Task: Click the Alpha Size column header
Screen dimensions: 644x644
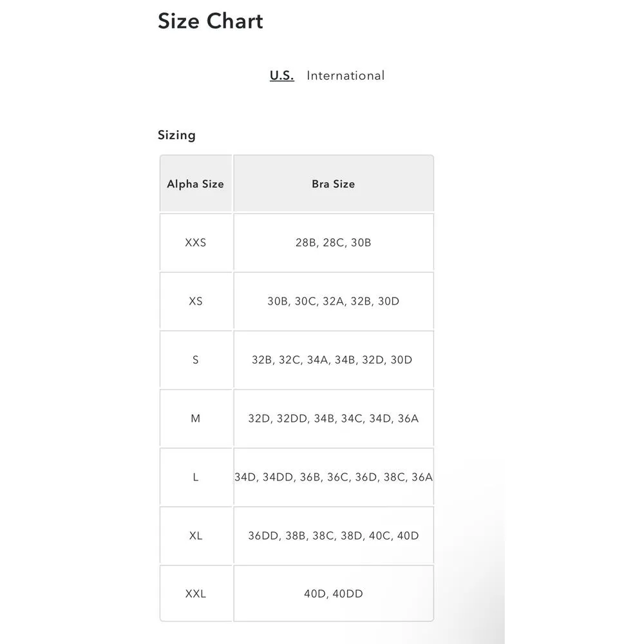Action: point(195,184)
